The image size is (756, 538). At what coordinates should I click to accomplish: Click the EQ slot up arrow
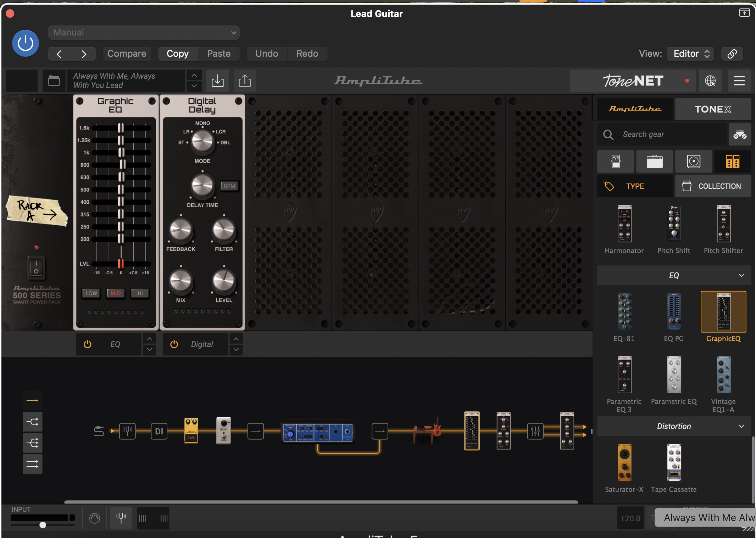tap(150, 339)
